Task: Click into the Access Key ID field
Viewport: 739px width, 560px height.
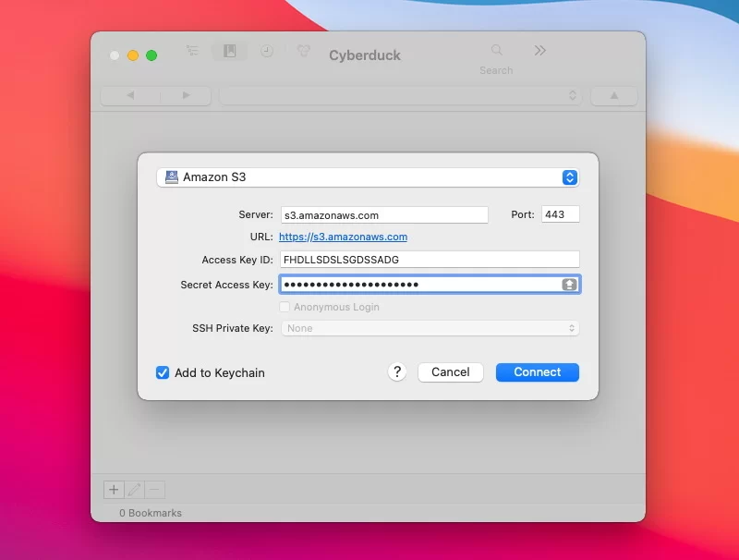Action: point(430,260)
